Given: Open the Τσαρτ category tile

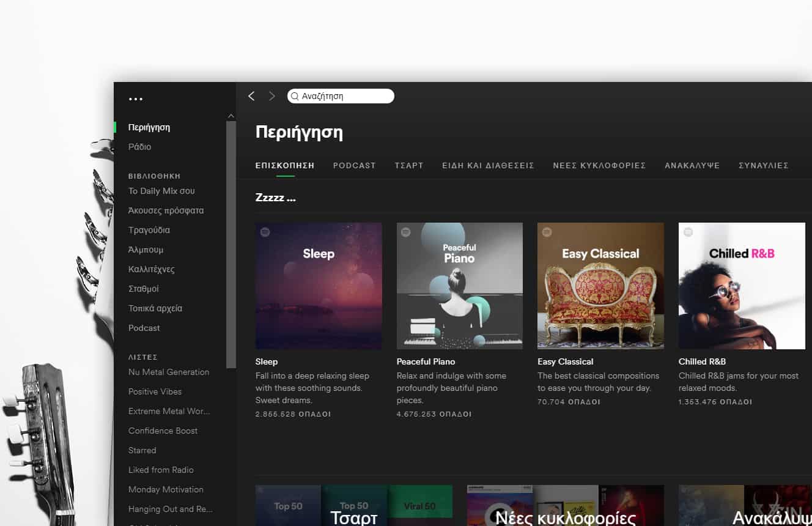Looking at the screenshot, I should [354, 505].
